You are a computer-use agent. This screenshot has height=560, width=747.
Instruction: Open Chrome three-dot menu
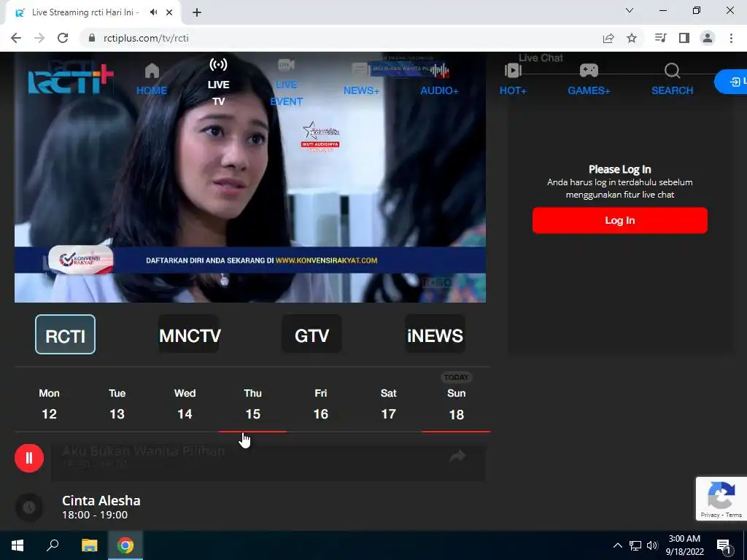tap(731, 38)
